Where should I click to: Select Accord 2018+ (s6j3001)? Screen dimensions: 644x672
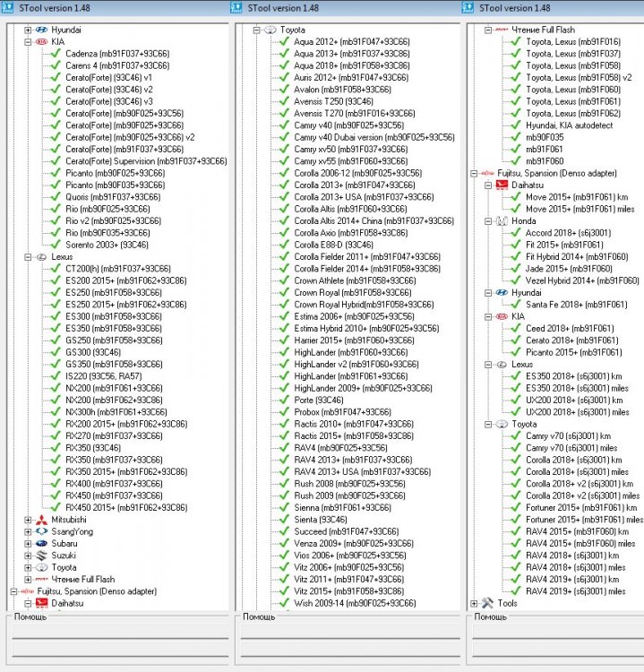coord(569,233)
